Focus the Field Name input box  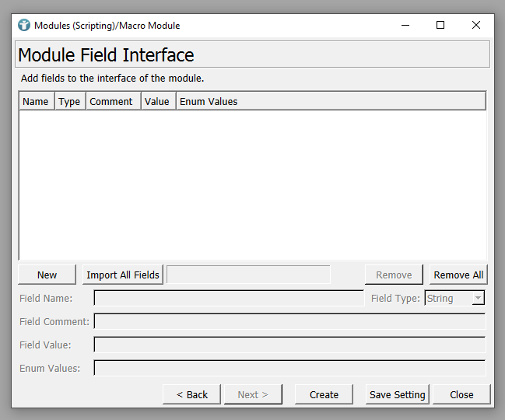click(x=228, y=298)
